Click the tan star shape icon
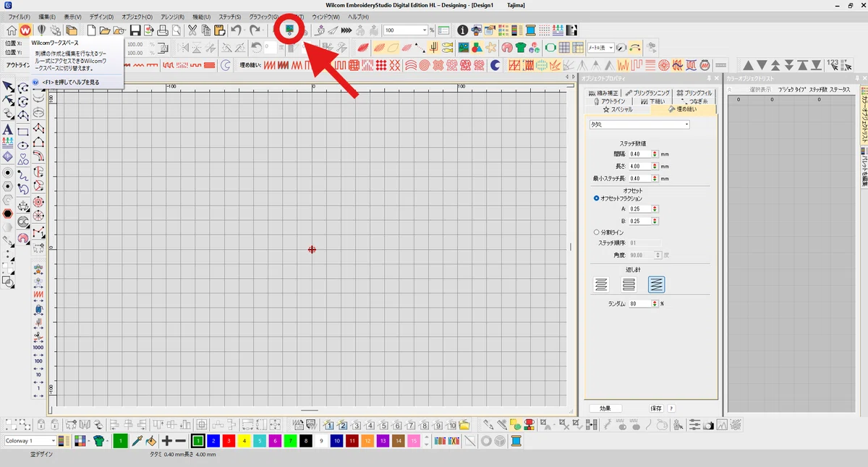The image size is (868, 467). coord(492,47)
